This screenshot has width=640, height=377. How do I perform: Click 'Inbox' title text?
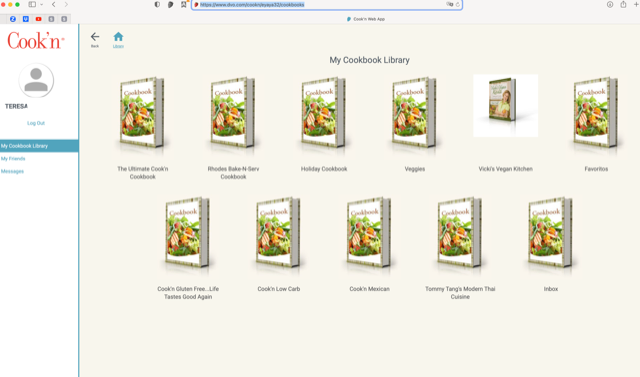pyautogui.click(x=551, y=289)
